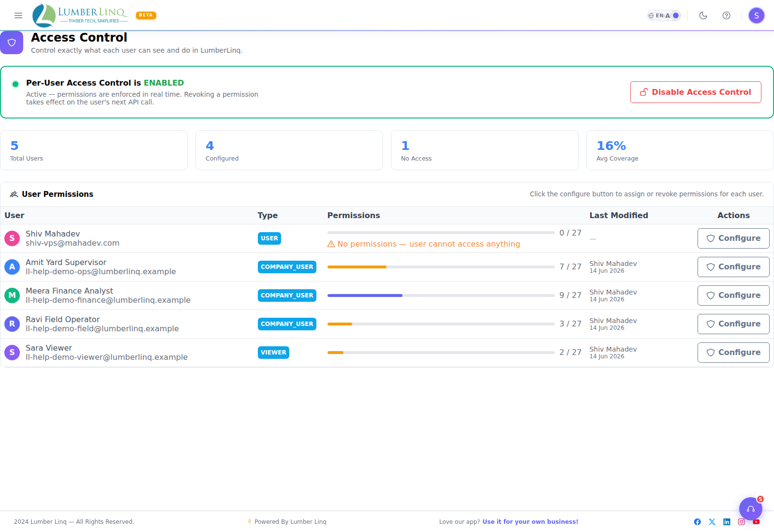The image size is (774, 532).
Task: Click Amit's COMPANY_USER badge
Action: (x=287, y=267)
